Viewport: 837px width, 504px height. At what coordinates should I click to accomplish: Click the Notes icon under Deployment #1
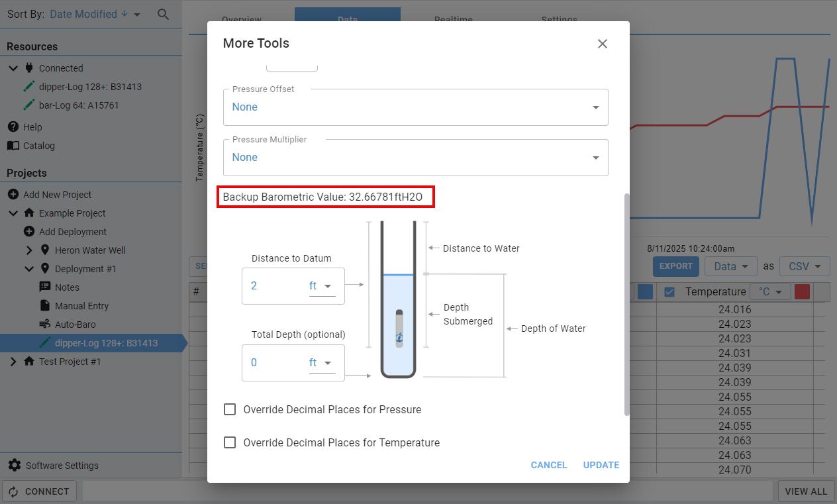45,287
